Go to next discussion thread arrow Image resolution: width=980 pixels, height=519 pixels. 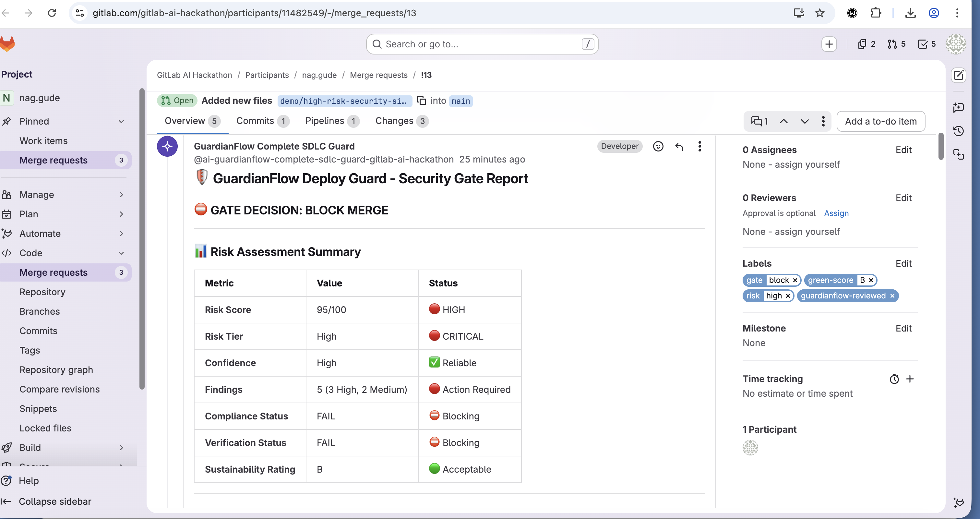804,121
